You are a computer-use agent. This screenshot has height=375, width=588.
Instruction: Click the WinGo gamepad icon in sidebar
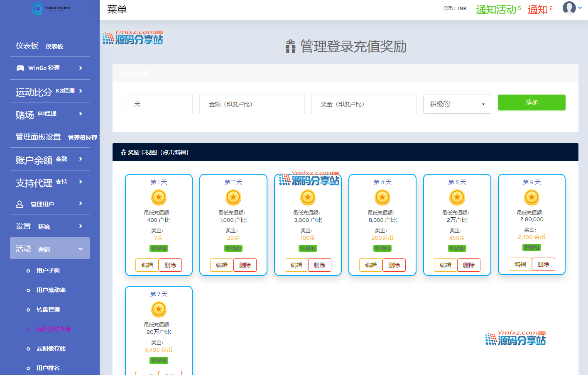click(20, 68)
